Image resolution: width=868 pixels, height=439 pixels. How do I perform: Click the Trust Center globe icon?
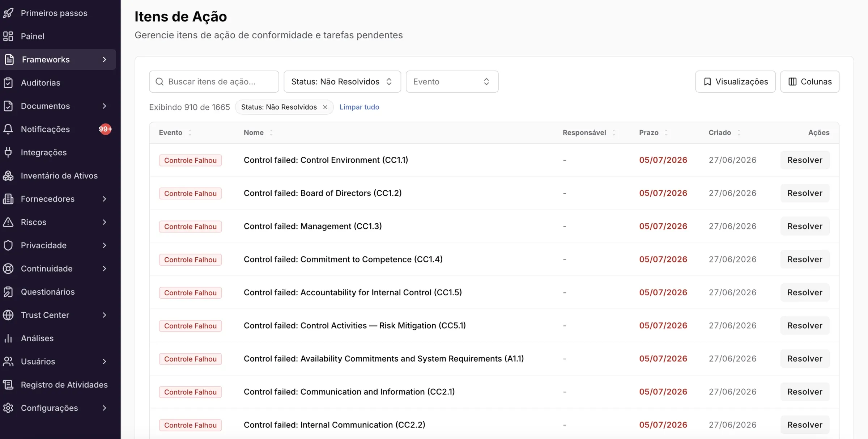(x=8, y=315)
